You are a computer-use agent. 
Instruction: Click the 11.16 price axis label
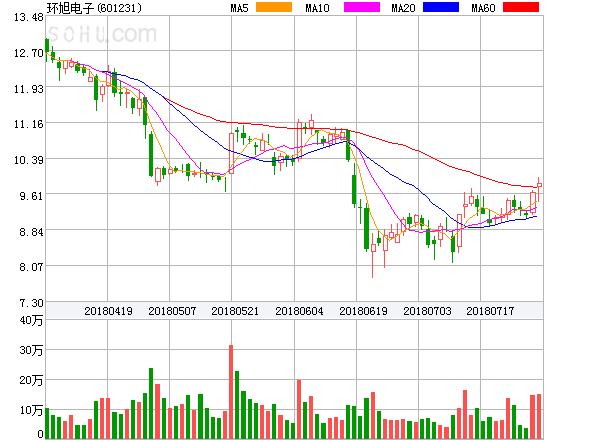tap(29, 124)
